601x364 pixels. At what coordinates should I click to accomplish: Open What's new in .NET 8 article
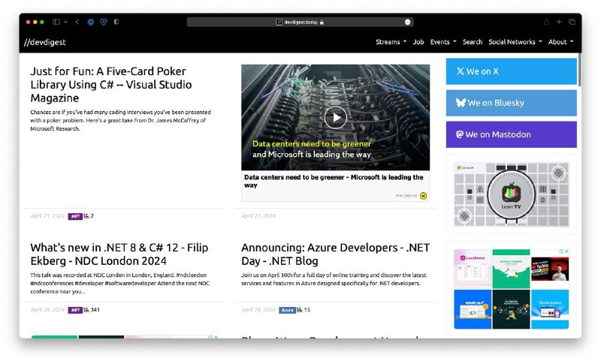click(x=119, y=254)
